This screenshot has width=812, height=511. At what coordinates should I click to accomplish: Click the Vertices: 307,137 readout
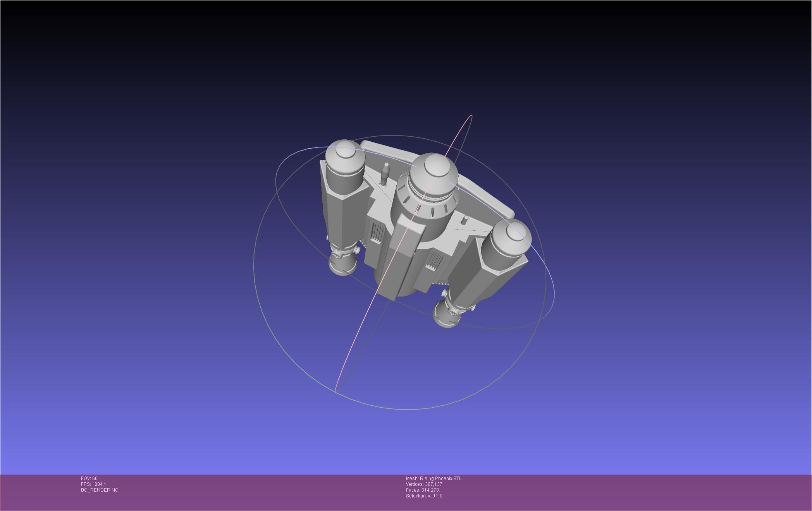pos(424,484)
